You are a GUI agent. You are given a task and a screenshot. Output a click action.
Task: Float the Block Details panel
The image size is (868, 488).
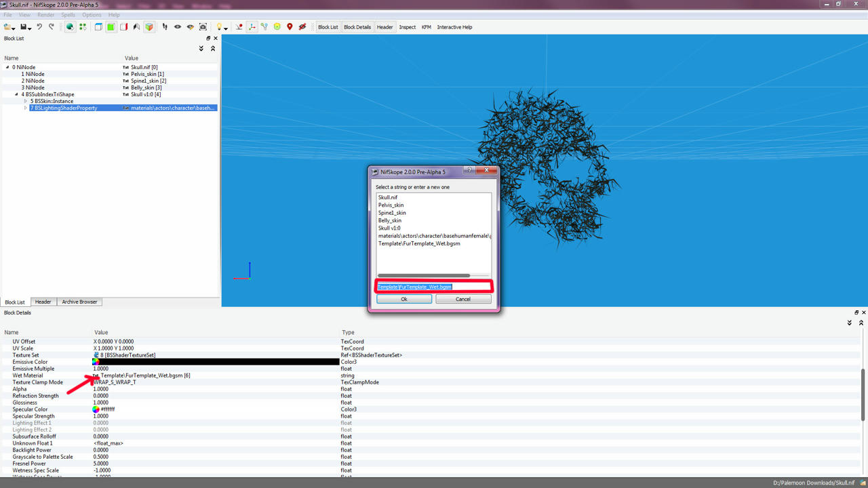856,312
